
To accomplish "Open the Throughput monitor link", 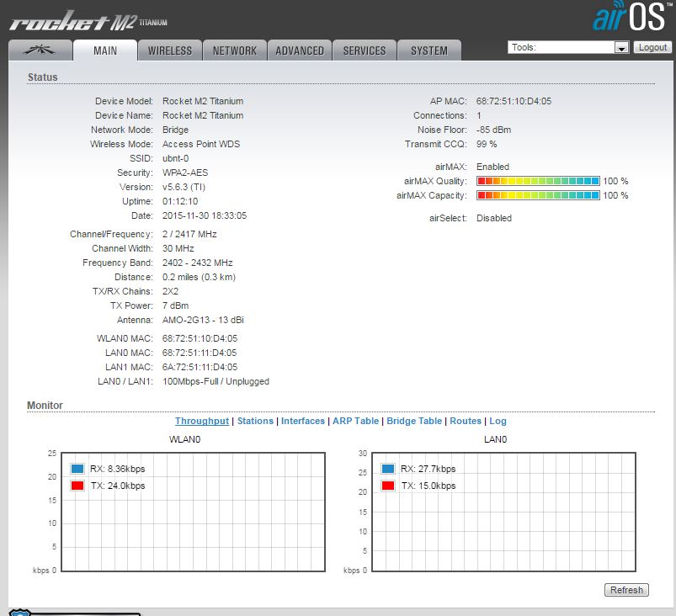I will click(x=202, y=421).
